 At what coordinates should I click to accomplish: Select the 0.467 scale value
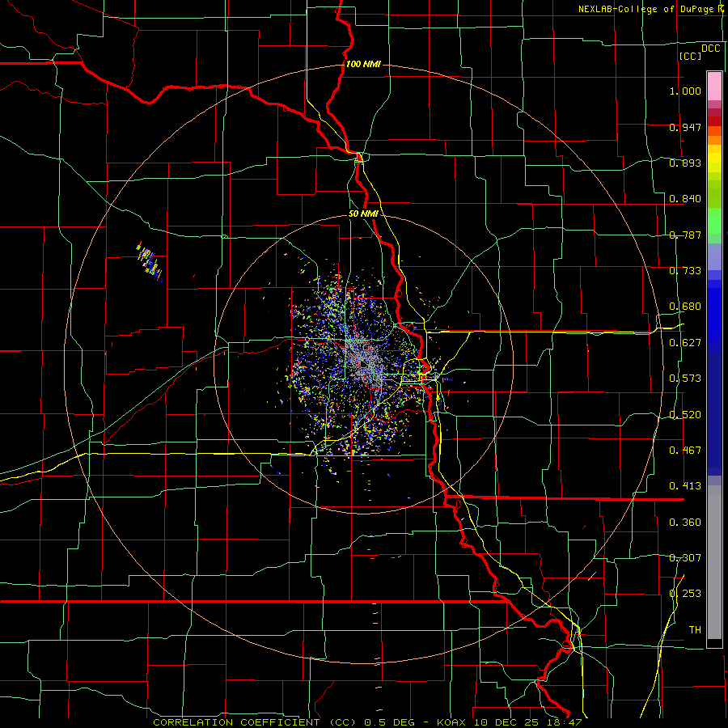tap(685, 451)
